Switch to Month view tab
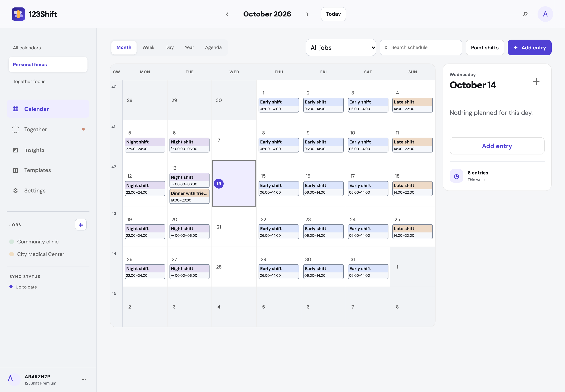The height and width of the screenshot is (392, 565). click(124, 47)
